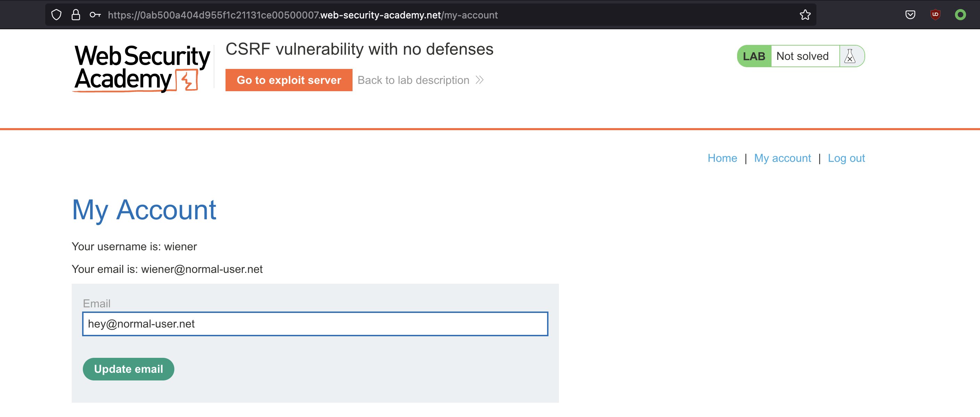Click the URL address bar text
Screen dimensions: 980x417
tap(302, 15)
